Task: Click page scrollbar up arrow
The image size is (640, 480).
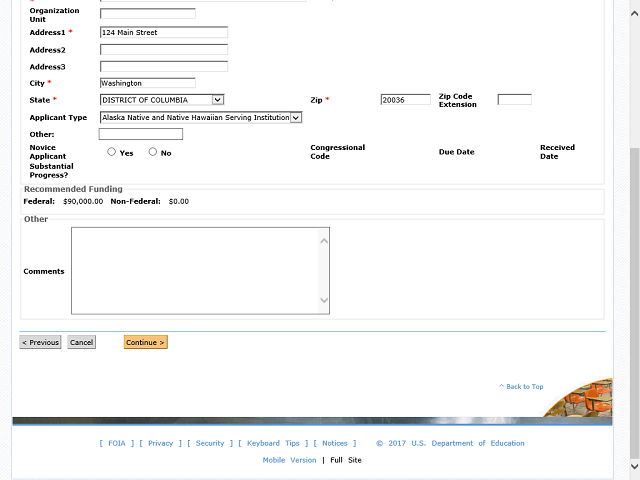Action: coord(634,13)
